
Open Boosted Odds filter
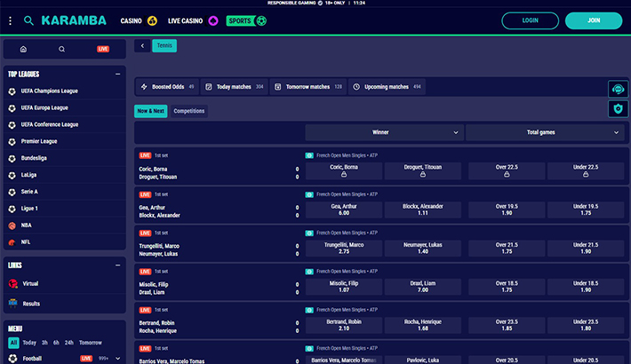[167, 87]
